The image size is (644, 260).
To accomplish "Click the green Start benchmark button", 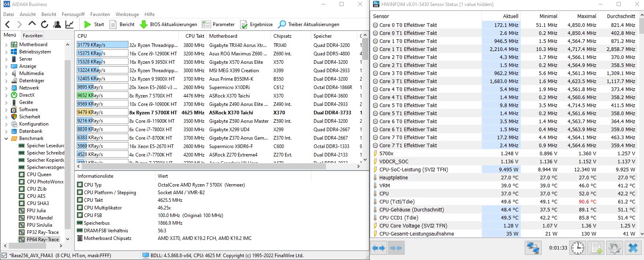I will pos(94,24).
